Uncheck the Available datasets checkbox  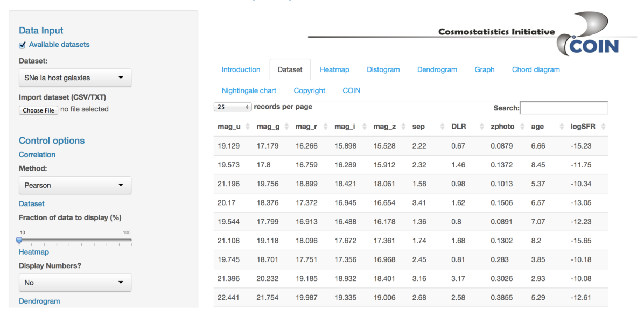22,45
